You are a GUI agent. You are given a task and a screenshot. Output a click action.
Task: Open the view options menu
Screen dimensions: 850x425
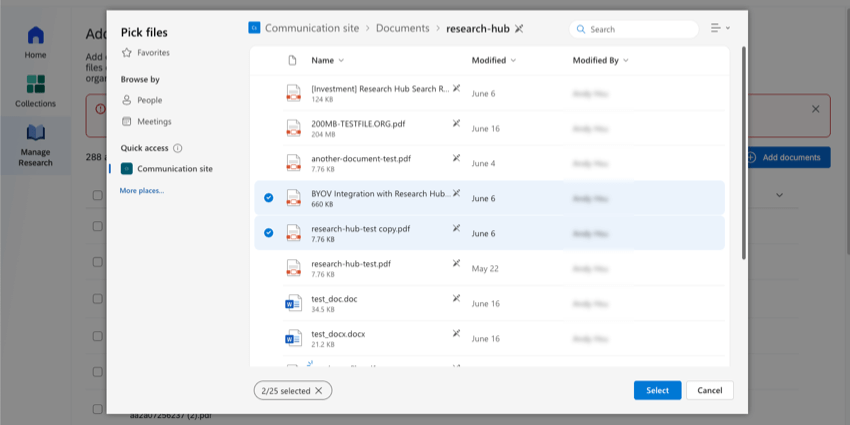(720, 29)
